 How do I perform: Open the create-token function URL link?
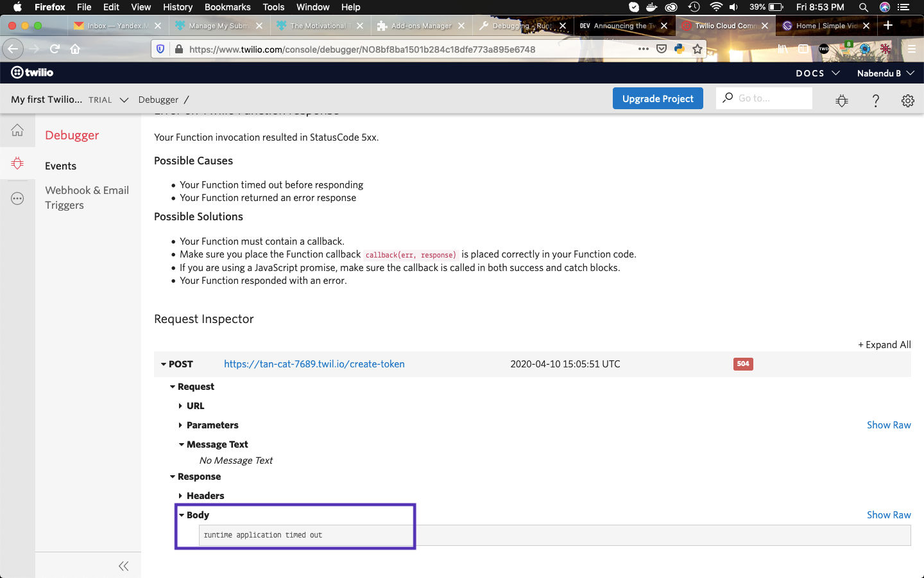314,364
